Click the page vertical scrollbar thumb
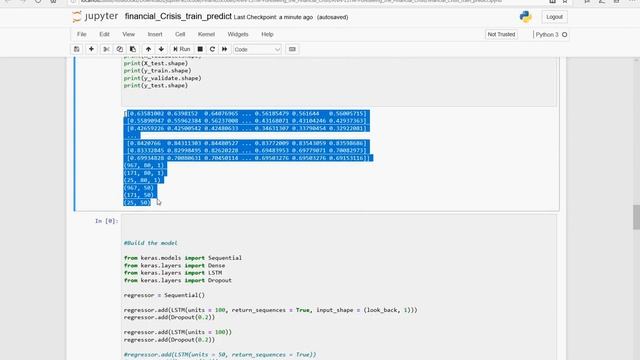Viewport: 640px width, 360px height. click(x=636, y=217)
